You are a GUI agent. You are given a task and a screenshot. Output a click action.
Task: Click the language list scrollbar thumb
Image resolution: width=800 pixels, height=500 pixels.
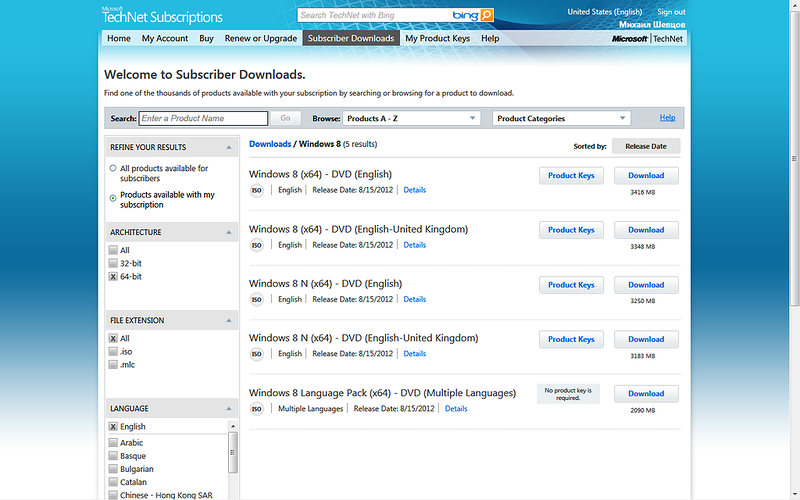click(x=233, y=453)
